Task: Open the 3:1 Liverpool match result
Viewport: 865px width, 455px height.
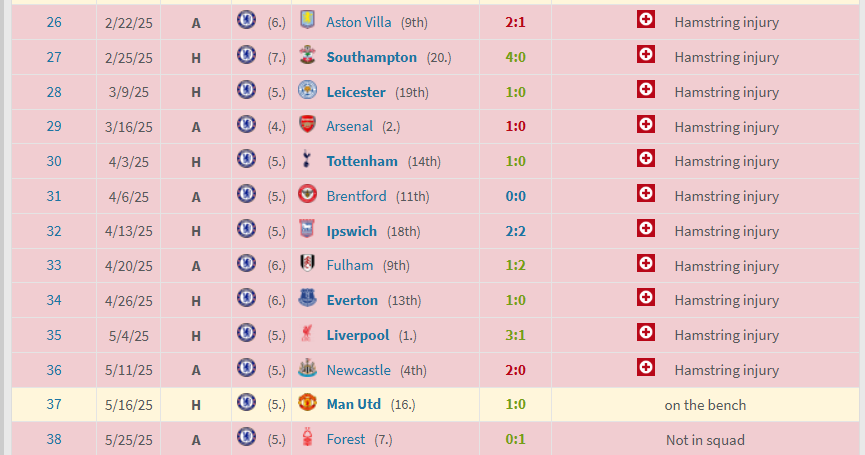Action: pos(515,335)
